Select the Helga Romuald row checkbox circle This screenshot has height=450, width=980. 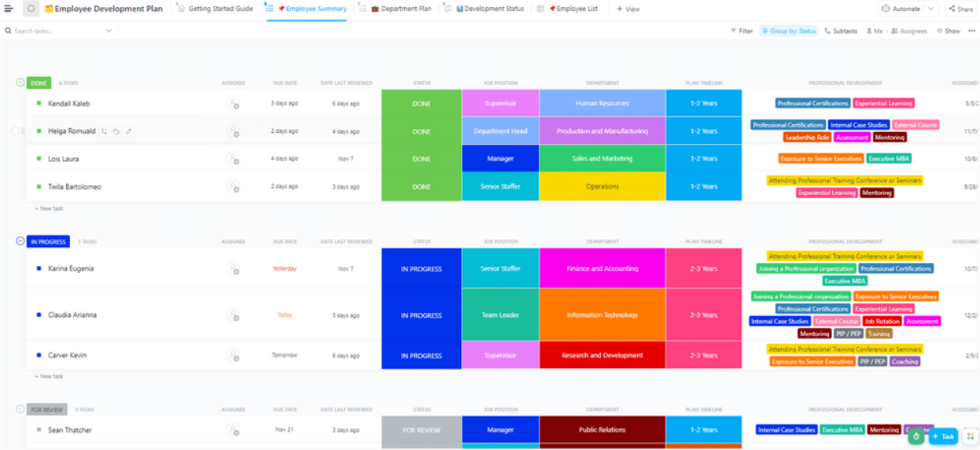pos(14,131)
